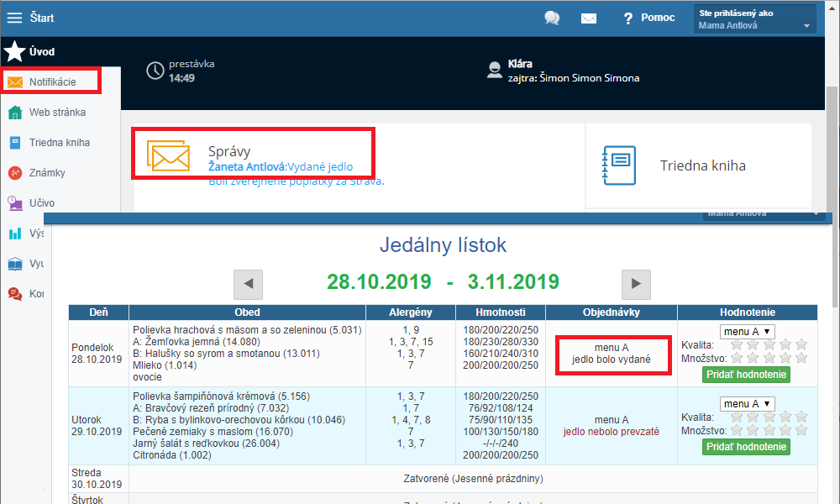Click the bar chart sidebar icon

(15, 234)
